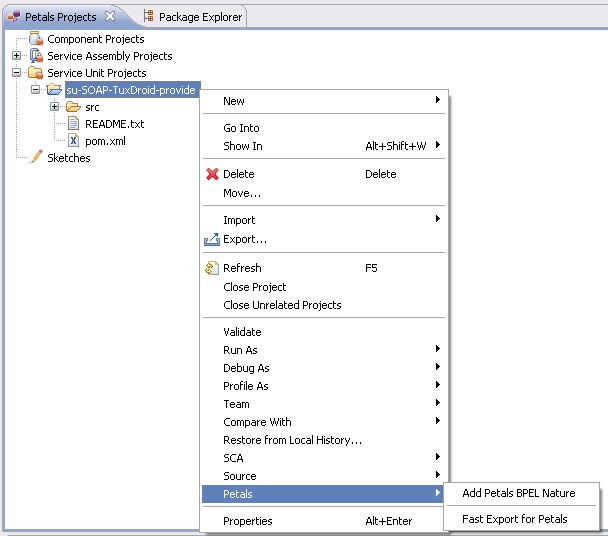Choose Fast Export for Petals
608x536 pixels.
[514, 519]
